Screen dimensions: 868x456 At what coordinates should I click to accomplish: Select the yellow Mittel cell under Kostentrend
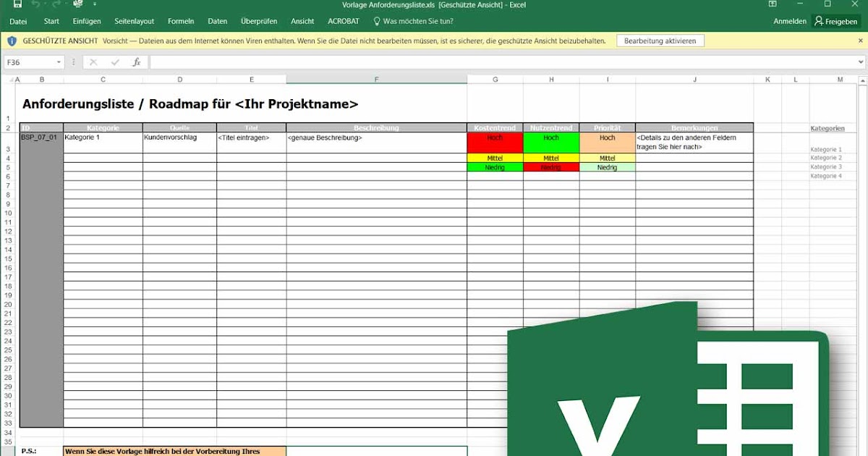[495, 158]
